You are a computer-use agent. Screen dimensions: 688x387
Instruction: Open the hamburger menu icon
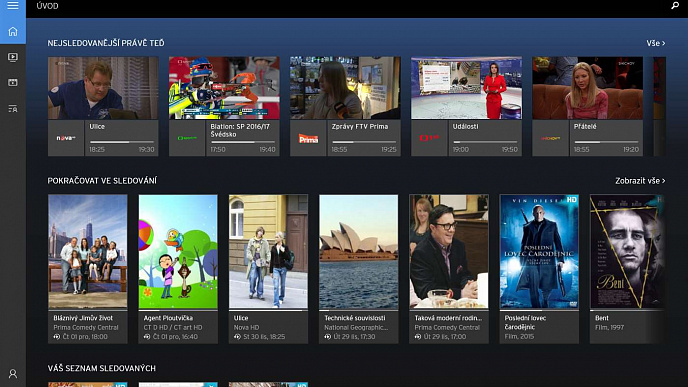point(13,5)
